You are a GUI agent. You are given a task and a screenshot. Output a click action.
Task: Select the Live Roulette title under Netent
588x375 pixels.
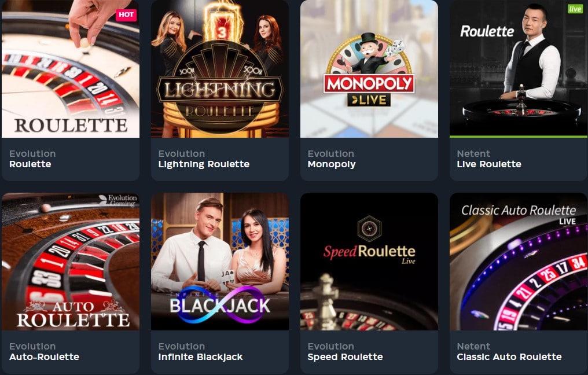(x=489, y=164)
